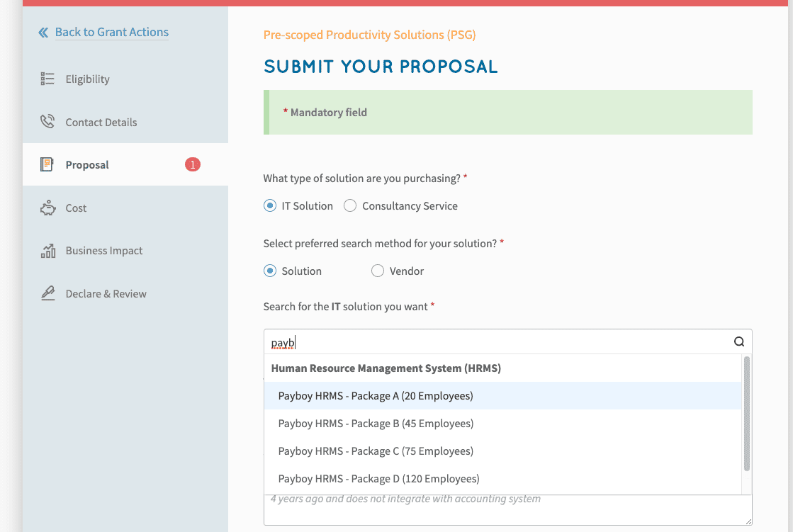Go to Business Impact section

(x=104, y=251)
